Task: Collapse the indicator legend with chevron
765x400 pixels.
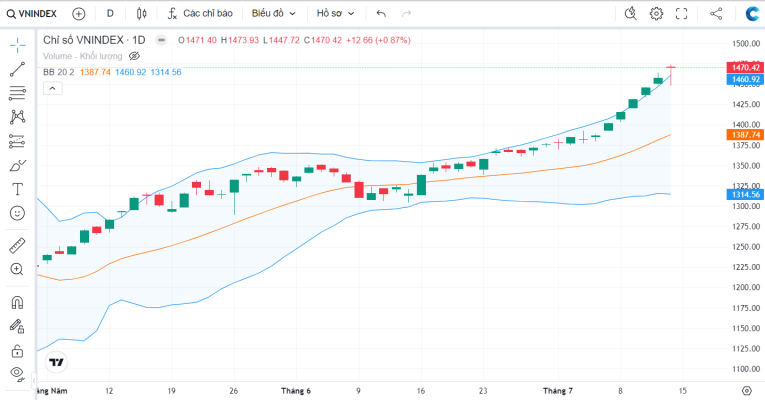Action: [53, 88]
